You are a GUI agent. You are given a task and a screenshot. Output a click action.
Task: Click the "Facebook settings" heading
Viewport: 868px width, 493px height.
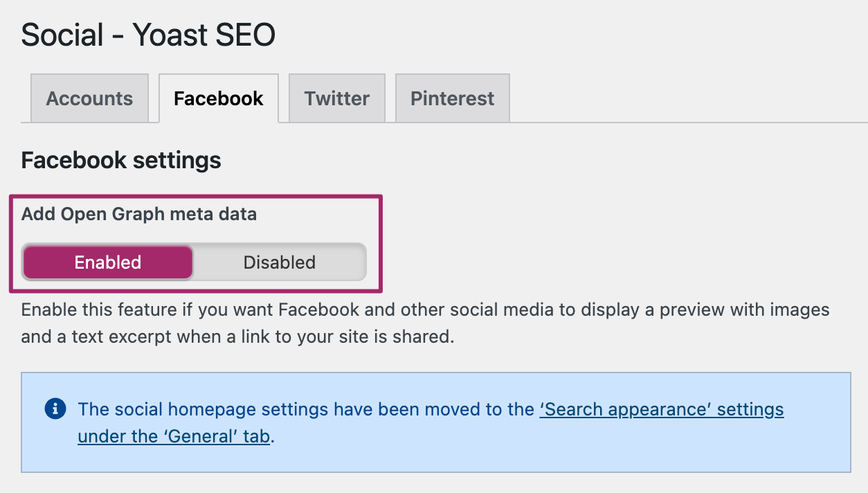[x=121, y=161]
